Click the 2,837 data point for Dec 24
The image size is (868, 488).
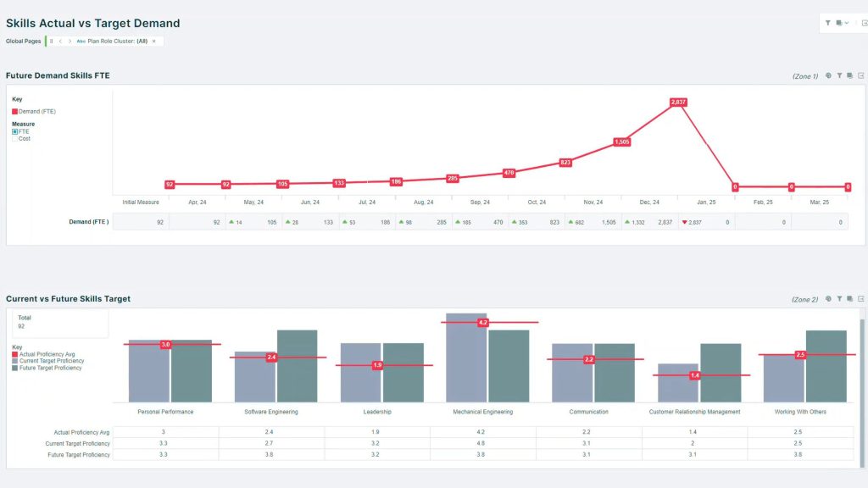click(678, 102)
